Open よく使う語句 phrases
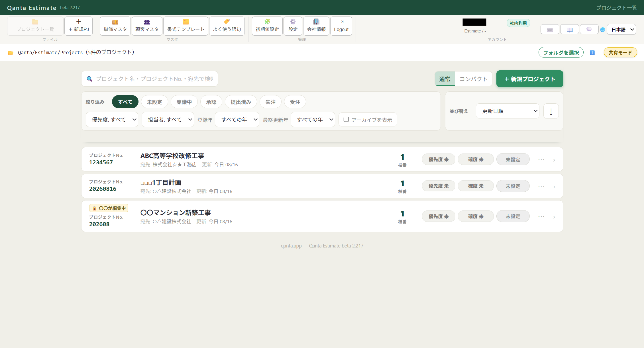This screenshot has width=644, height=348. (x=227, y=26)
